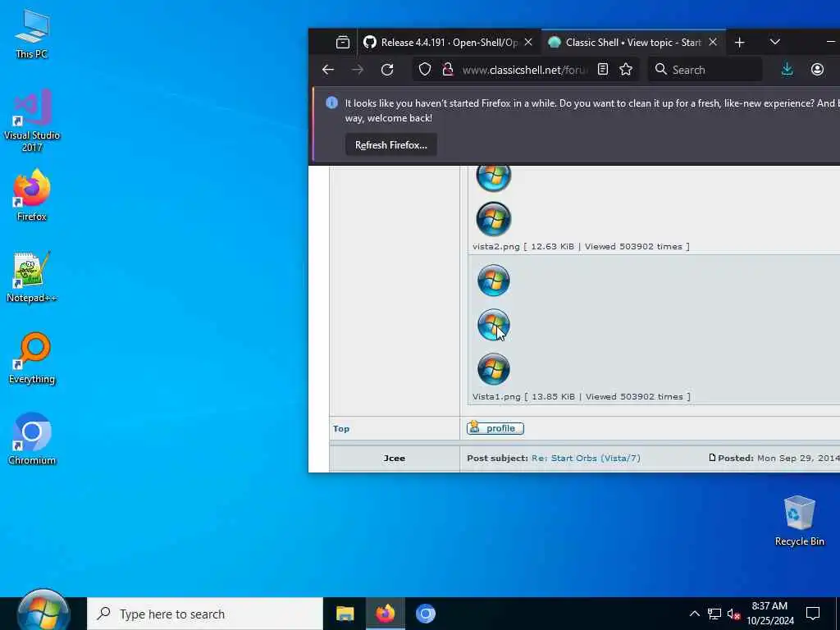Screen dimensions: 840x630
Task: Open 'Re: Start Orbs (Vista/7)' post subject link
Action: [x=586, y=458]
